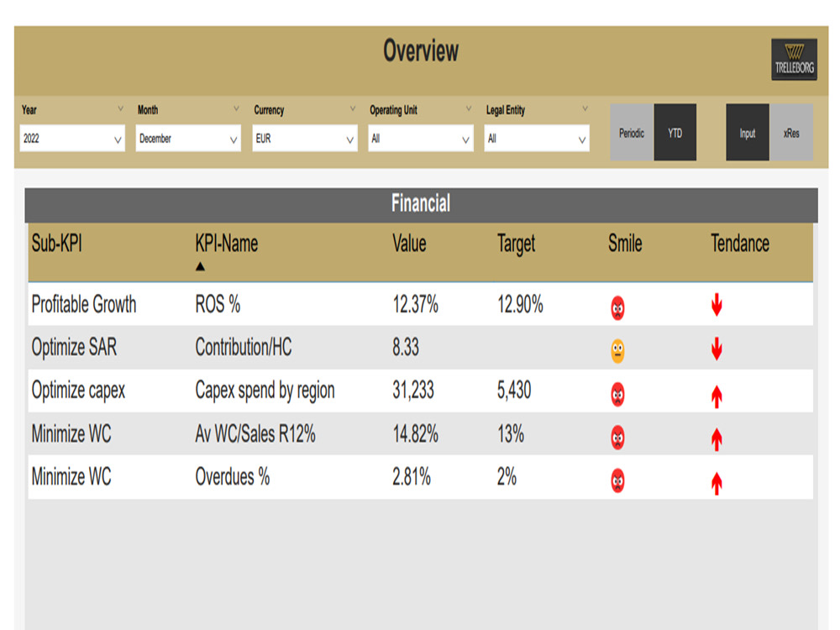The height and width of the screenshot is (630, 840).
Task: Click the up trend arrow for Overdues %
Action: coord(716,479)
